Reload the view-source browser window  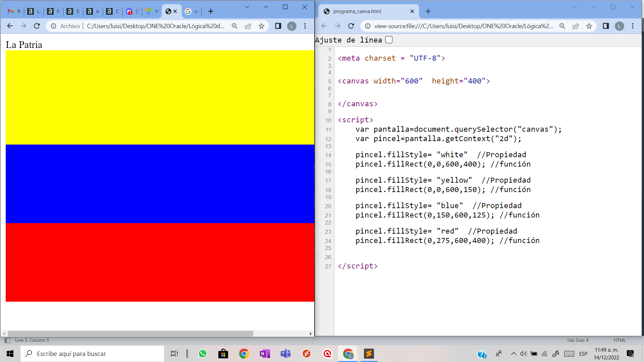point(351,26)
